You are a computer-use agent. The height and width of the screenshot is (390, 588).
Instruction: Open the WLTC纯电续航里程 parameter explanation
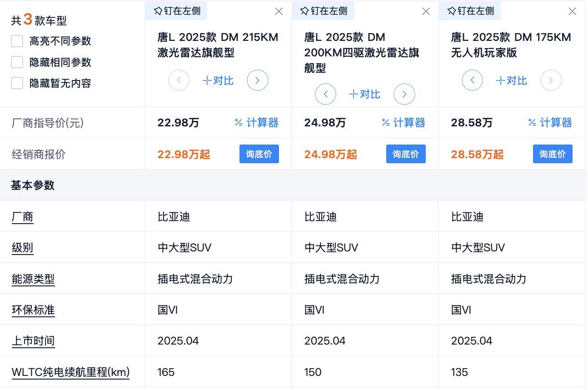pos(70,372)
